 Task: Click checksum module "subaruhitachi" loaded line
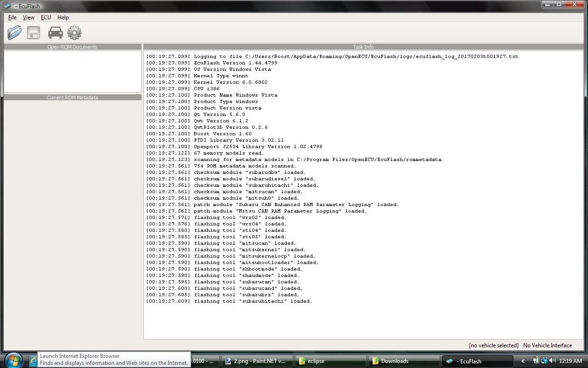tap(232, 185)
